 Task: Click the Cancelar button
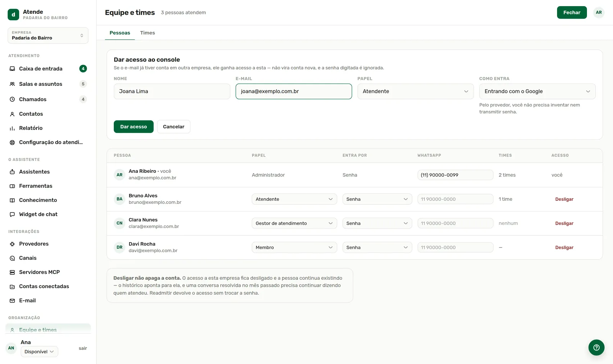click(x=174, y=127)
